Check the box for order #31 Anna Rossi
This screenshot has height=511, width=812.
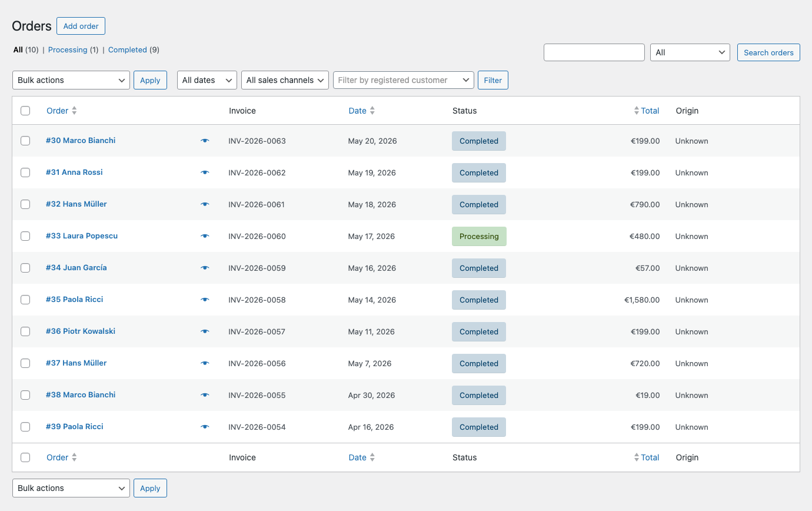click(25, 172)
